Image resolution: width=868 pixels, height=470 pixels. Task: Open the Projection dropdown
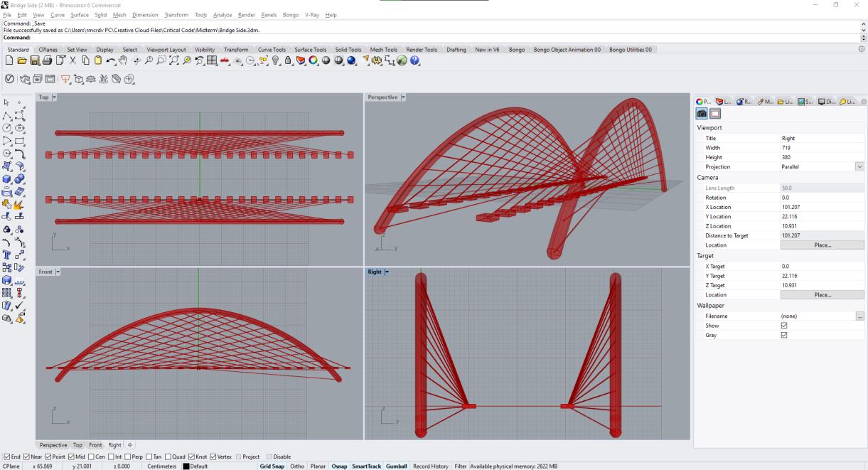859,166
